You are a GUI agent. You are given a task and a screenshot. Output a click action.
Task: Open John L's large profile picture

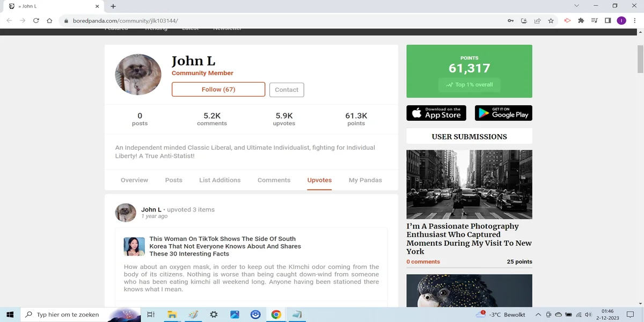coord(138,75)
